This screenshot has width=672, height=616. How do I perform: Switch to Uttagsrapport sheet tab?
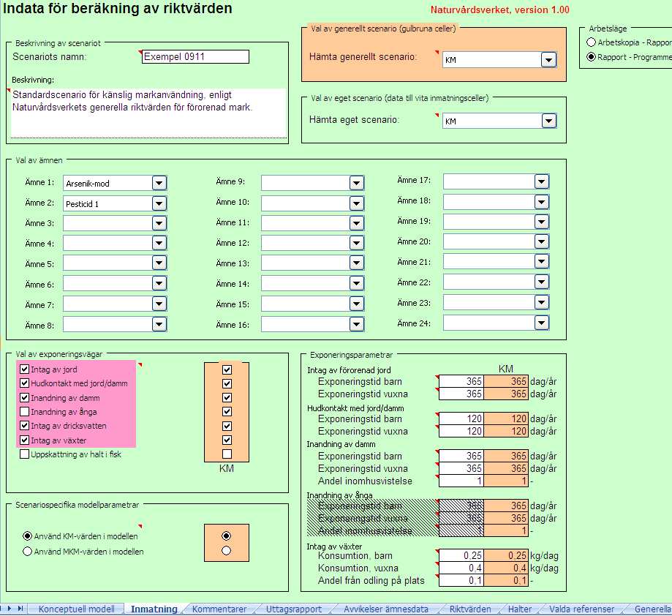pos(293,609)
